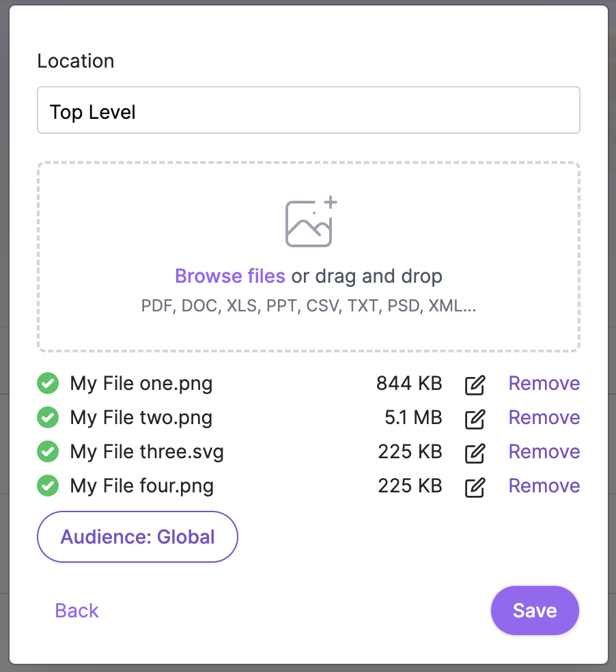Click the green checkmark beside My File one.png

(x=48, y=383)
